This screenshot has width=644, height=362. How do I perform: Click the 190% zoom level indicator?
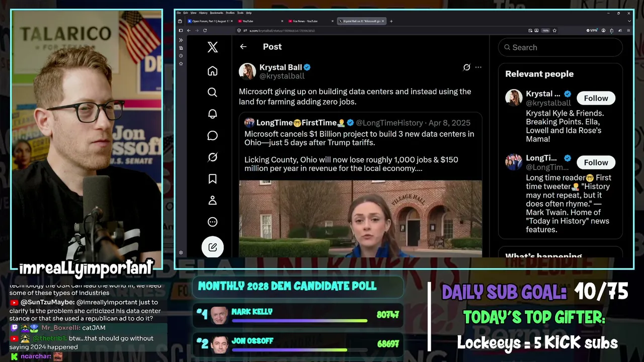coord(545,31)
